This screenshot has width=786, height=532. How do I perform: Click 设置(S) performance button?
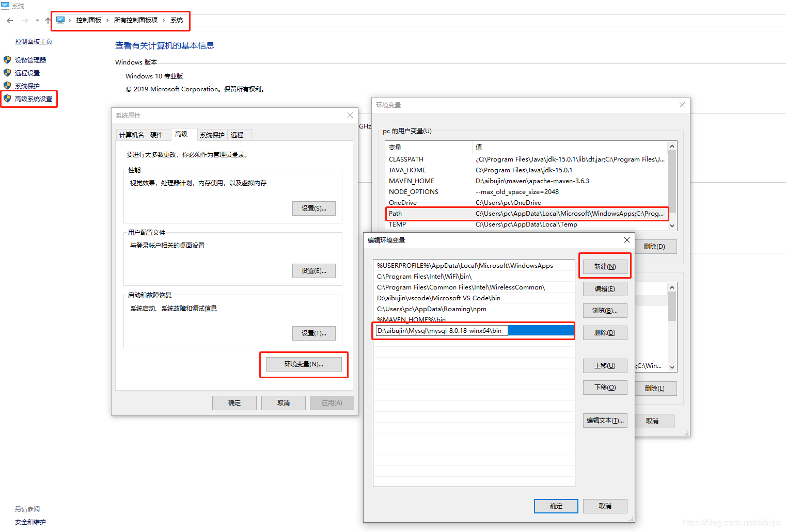(314, 208)
